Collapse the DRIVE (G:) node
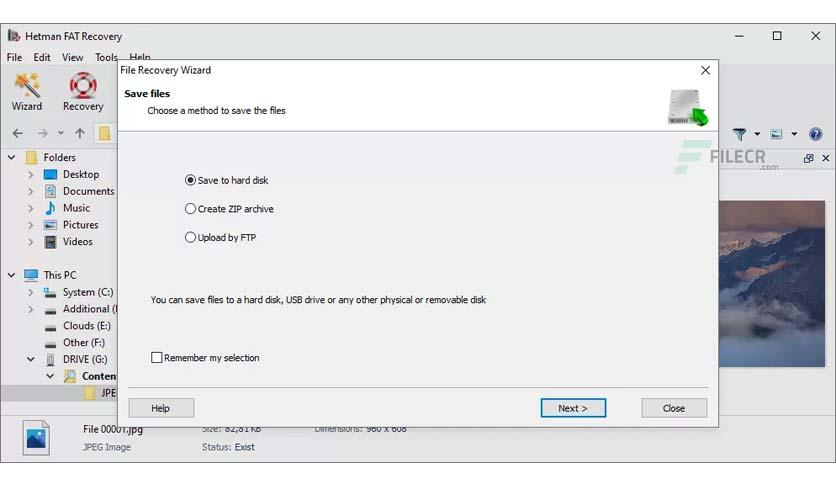The height and width of the screenshot is (484, 836). click(x=30, y=359)
